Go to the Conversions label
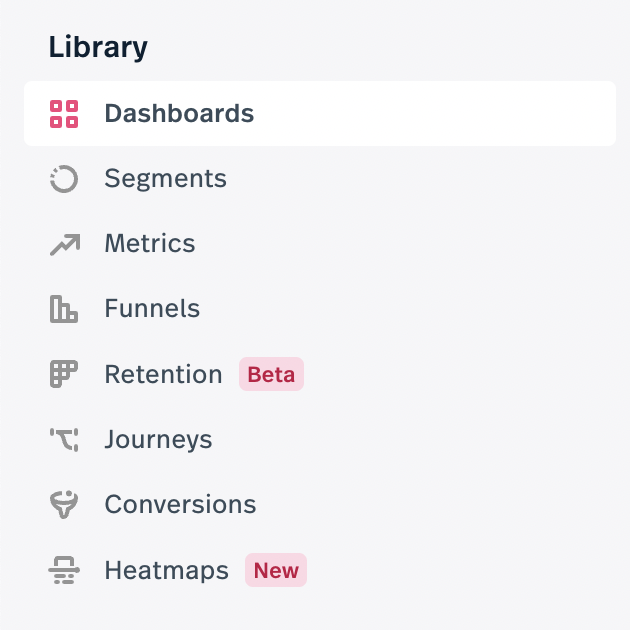The width and height of the screenshot is (630, 630). point(180,505)
